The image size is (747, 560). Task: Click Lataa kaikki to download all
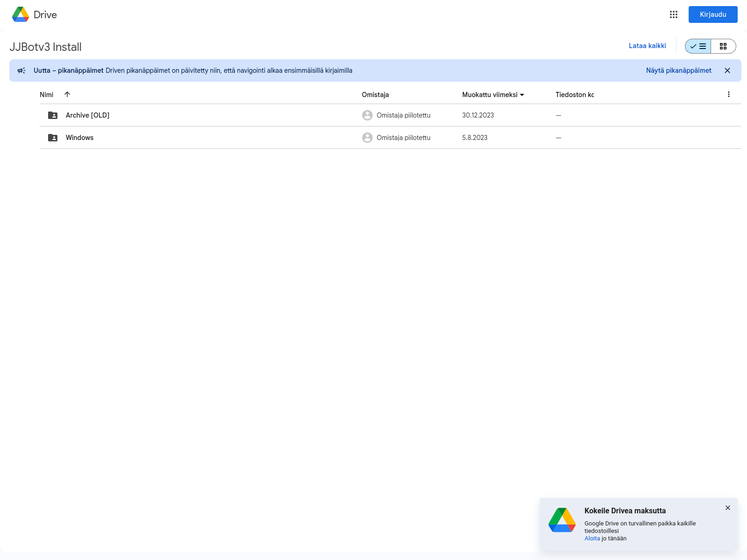click(647, 46)
